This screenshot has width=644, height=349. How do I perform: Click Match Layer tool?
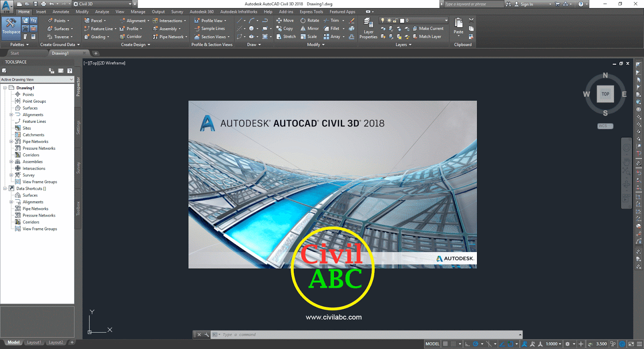point(427,37)
